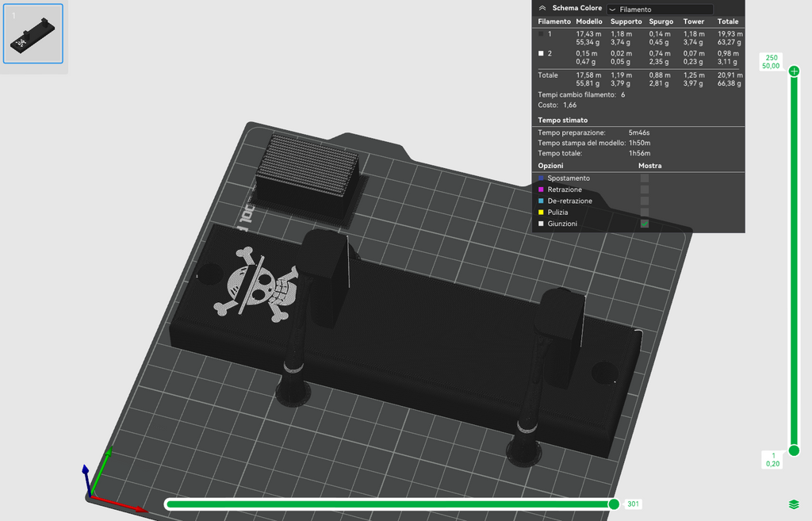Click the bottom handle of the layer slider
This screenshot has width=812, height=521.
pyautogui.click(x=794, y=450)
